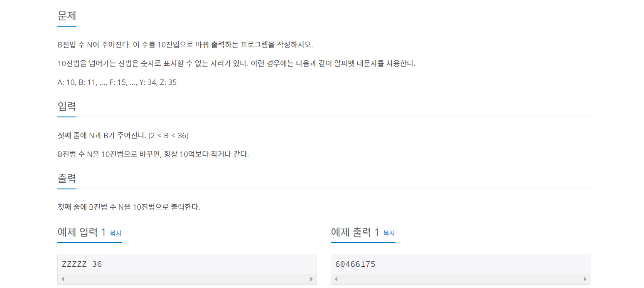Click the left scroll arrow of the sample input box

(x=62, y=279)
